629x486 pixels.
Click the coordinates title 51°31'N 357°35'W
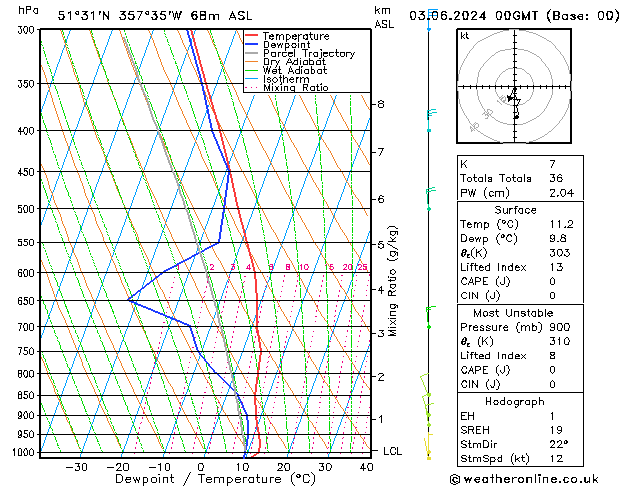[x=120, y=16]
